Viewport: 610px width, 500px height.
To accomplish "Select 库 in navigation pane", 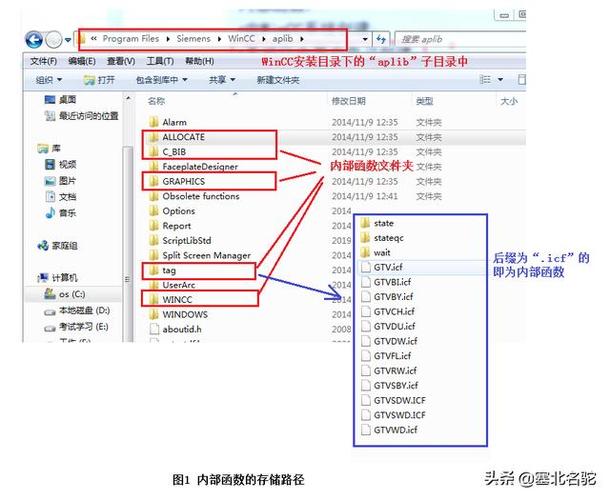I will coord(49,148).
